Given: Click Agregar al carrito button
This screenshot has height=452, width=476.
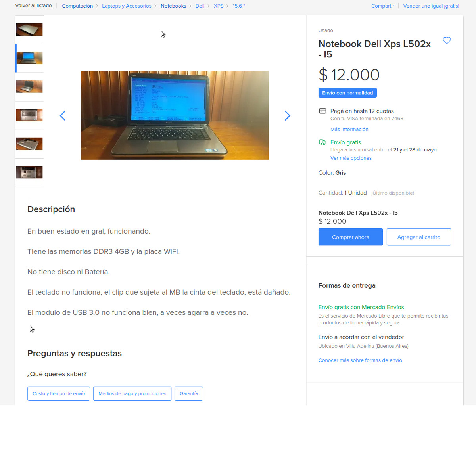Looking at the screenshot, I should tap(418, 237).
